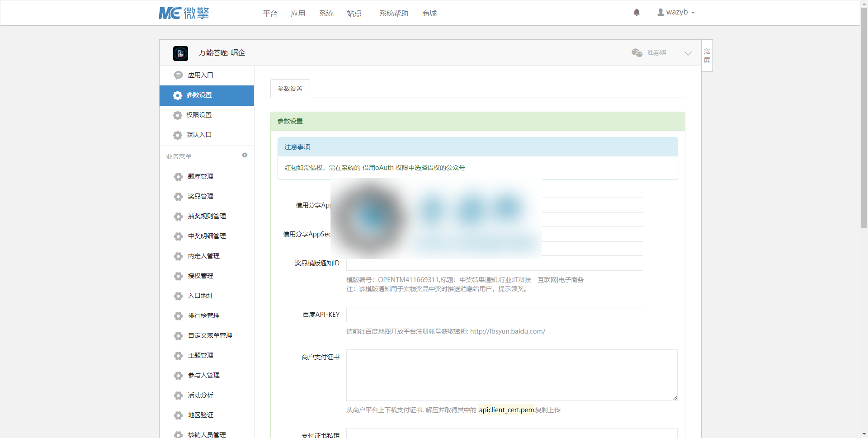
Task: Click the gear icon beside 自定义表单管理
Action: tap(179, 336)
